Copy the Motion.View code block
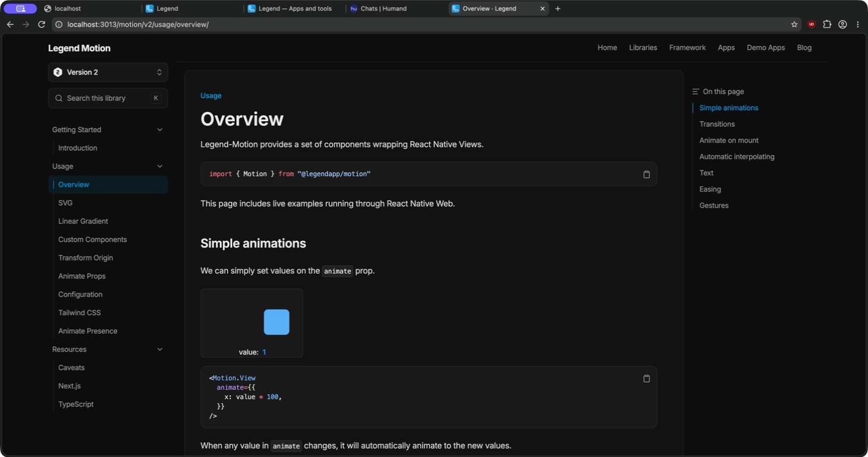The image size is (868, 457). pos(646,378)
